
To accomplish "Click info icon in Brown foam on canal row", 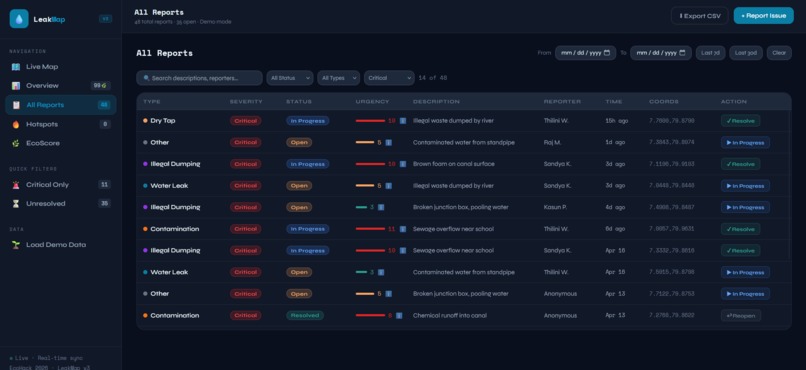I will (x=403, y=164).
